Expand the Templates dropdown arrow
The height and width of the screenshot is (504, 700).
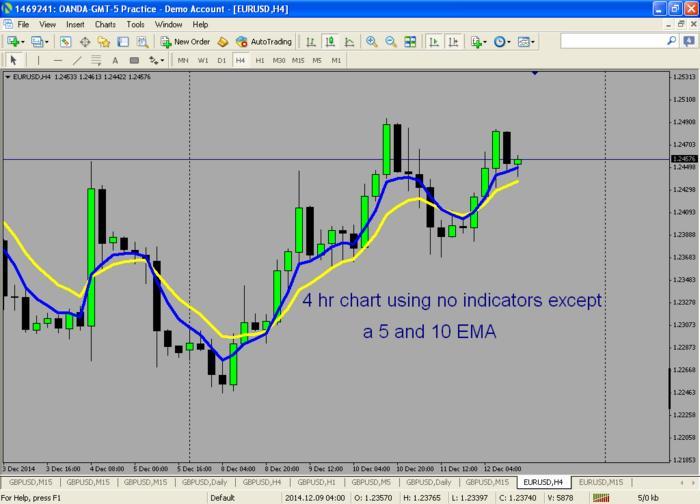(533, 42)
